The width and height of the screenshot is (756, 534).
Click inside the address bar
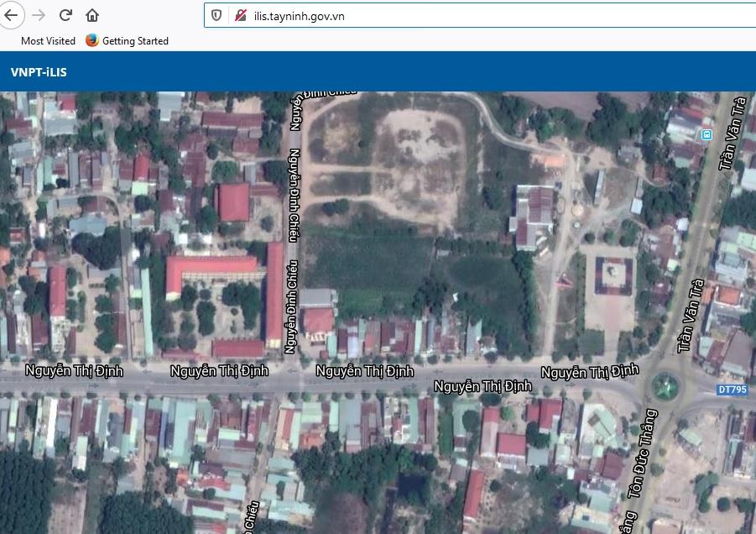click(x=378, y=15)
